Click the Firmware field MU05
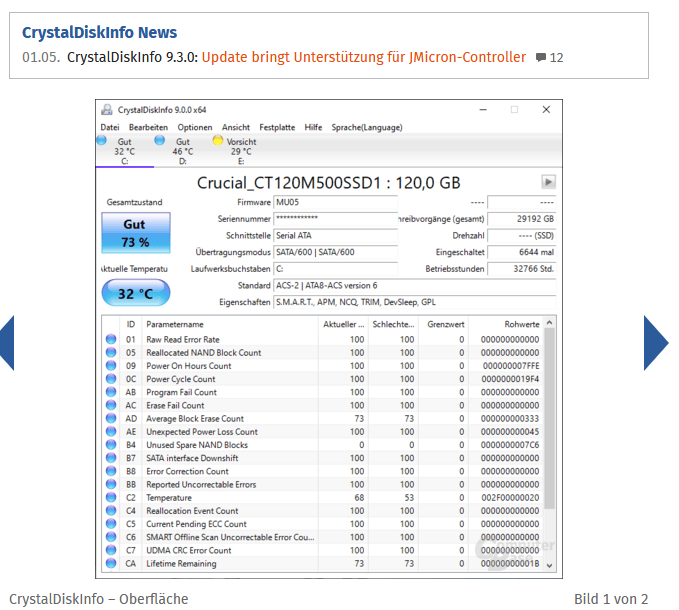This screenshot has width=679, height=610. pyautogui.click(x=335, y=202)
